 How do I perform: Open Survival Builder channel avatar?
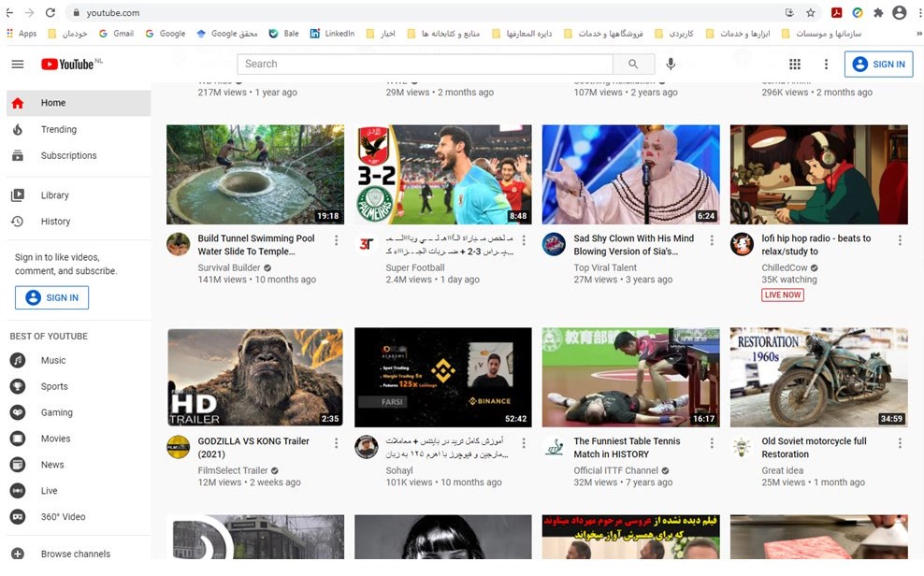178,244
